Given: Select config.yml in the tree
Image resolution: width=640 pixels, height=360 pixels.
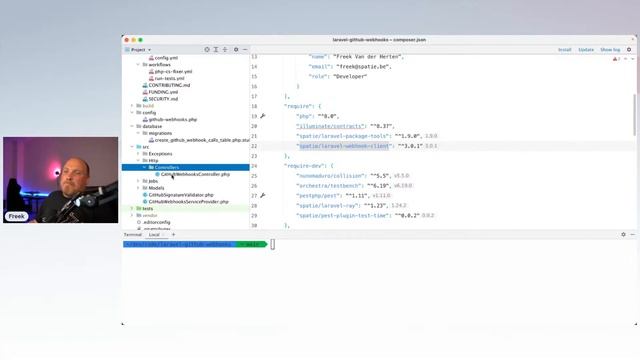Looking at the screenshot, I should [166, 58].
